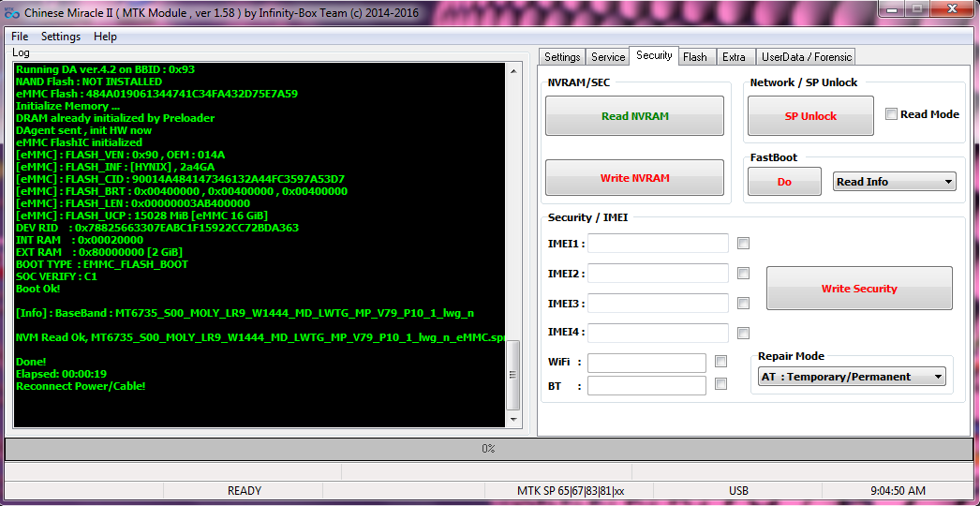The height and width of the screenshot is (506, 980).
Task: Click the Write Security button
Action: [859, 289]
